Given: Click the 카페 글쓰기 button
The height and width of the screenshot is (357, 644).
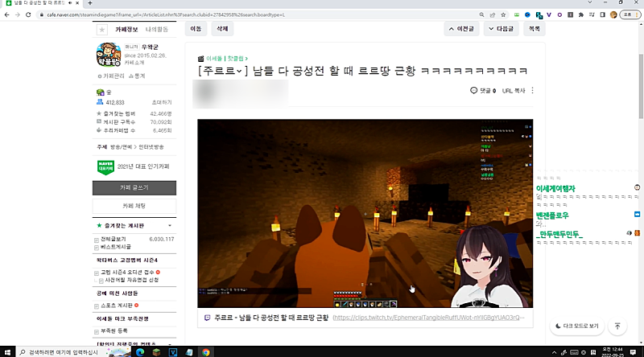Looking at the screenshot, I should (x=134, y=187).
